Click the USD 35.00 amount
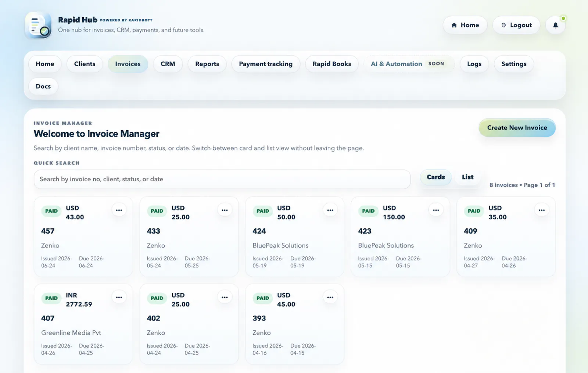 click(498, 213)
